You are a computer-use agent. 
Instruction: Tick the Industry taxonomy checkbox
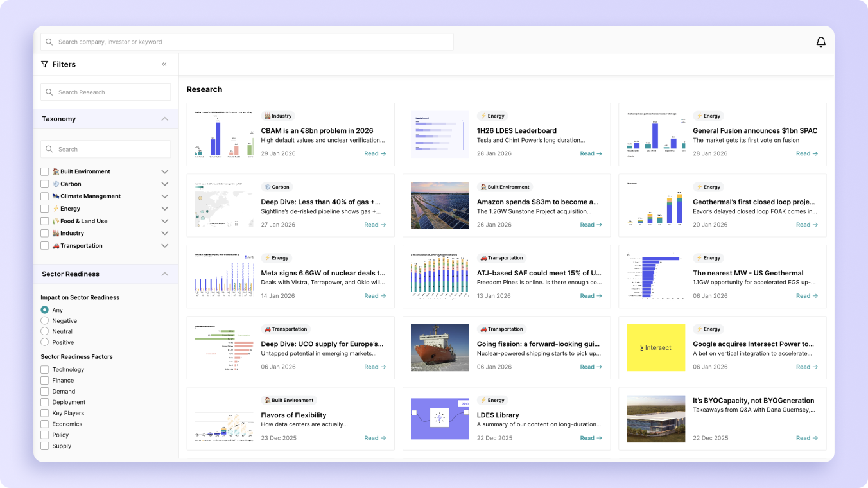tap(45, 234)
